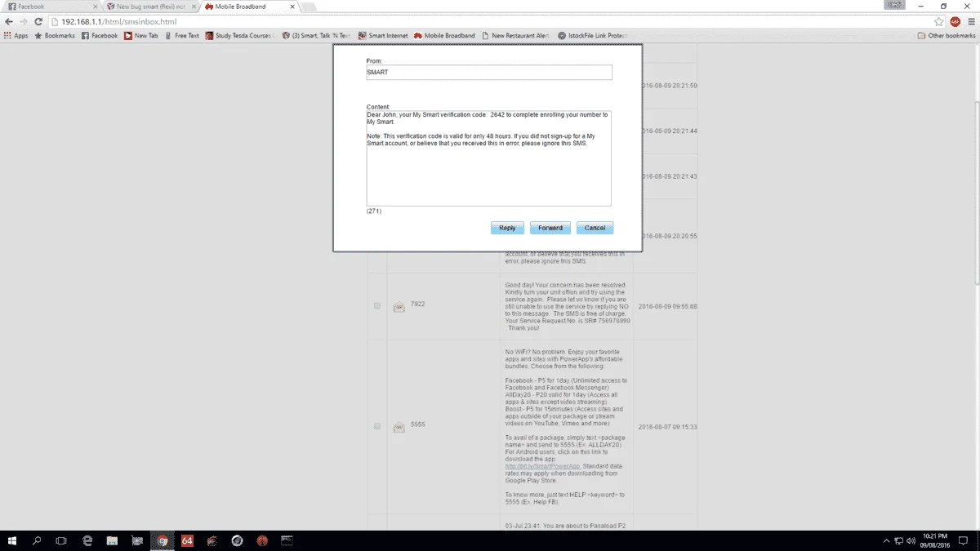Image resolution: width=980 pixels, height=551 pixels.
Task: Open Task View from the taskbar
Action: (61, 540)
